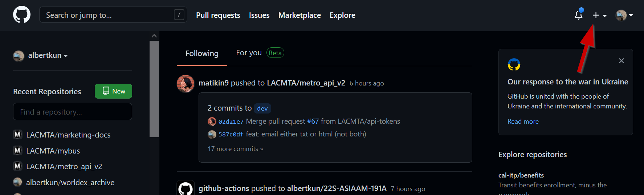Viewport: 644px width, 195px height.
Task: Click the sidebar scrollbar up arrow
Action: click(x=154, y=36)
